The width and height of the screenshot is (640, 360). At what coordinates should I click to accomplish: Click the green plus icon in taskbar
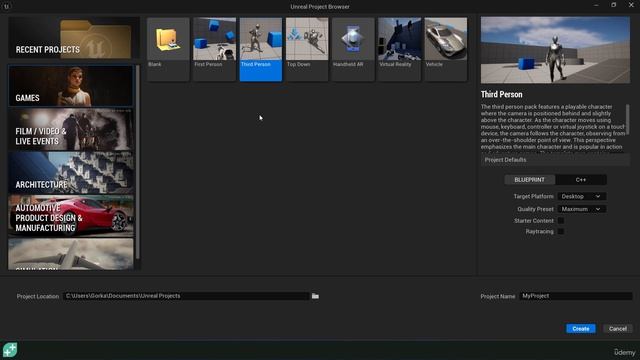pos(10,350)
